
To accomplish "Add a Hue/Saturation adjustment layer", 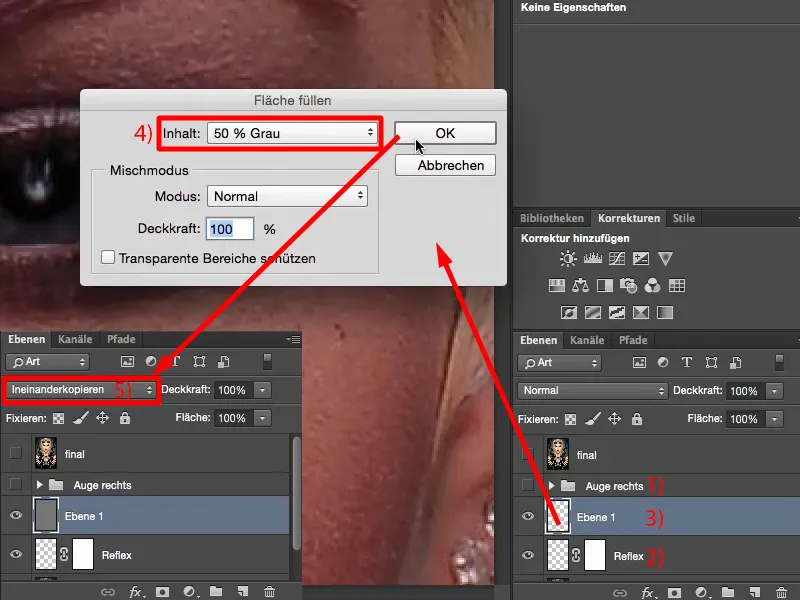I will (x=556, y=286).
